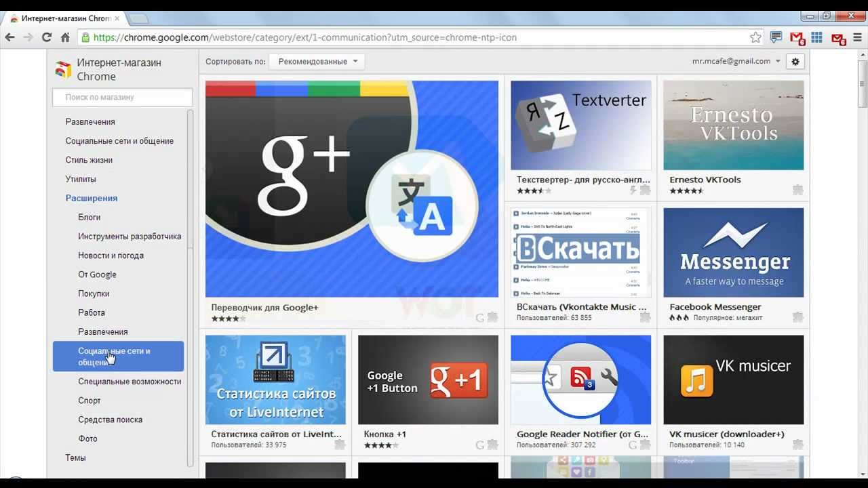Screen dimensions: 868x488
Task: Click the puzzle icon on VK musicer card
Action: click(x=797, y=445)
